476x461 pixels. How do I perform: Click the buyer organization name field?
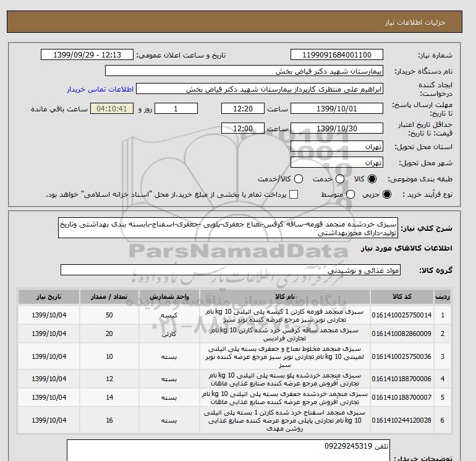click(244, 71)
